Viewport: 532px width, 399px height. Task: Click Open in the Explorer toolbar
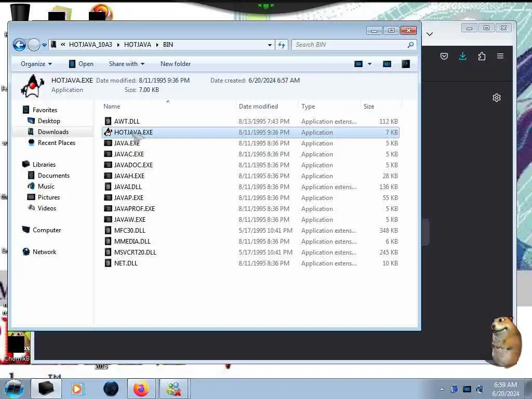pyautogui.click(x=81, y=64)
